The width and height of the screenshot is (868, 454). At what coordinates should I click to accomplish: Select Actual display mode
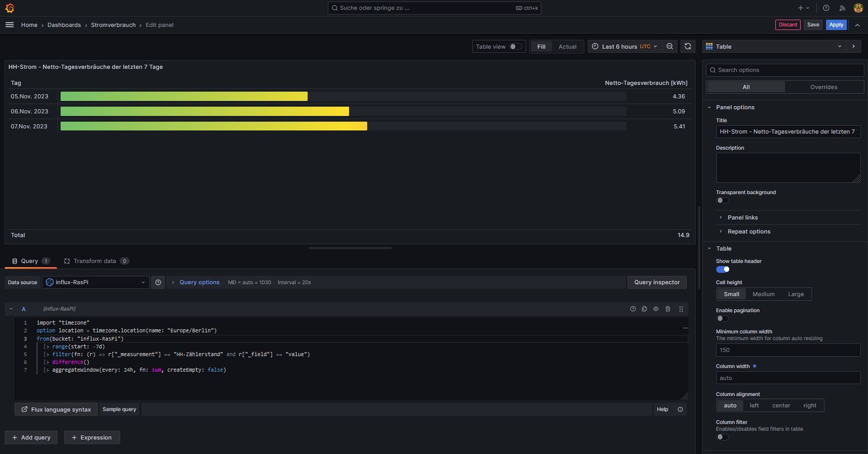[568, 47]
